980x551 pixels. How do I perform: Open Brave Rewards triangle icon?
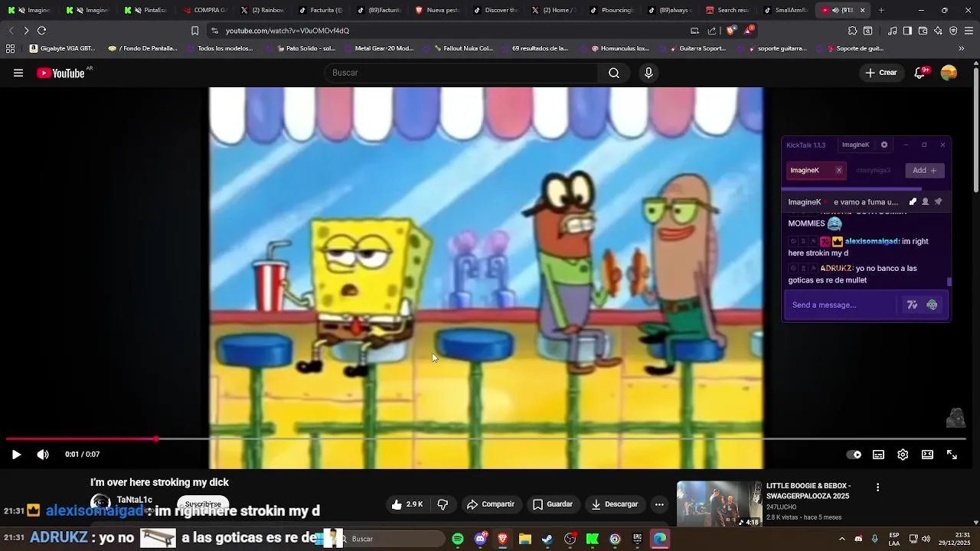[749, 31]
